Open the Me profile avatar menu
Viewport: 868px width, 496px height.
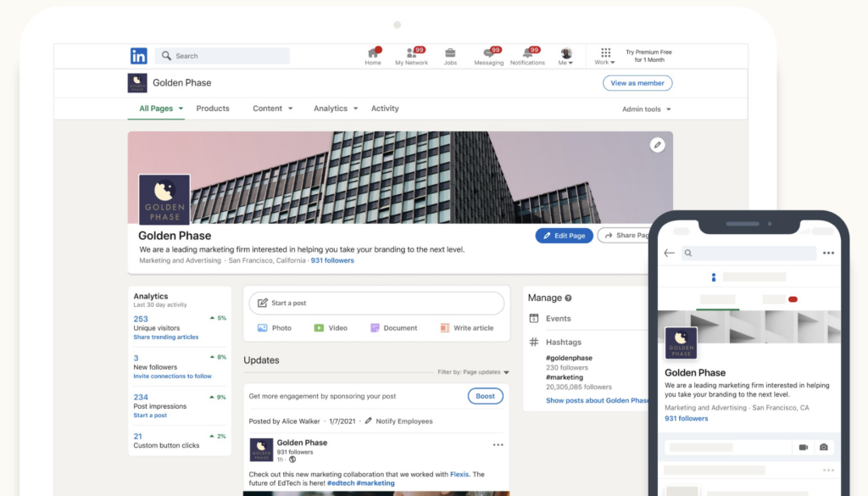(565, 56)
